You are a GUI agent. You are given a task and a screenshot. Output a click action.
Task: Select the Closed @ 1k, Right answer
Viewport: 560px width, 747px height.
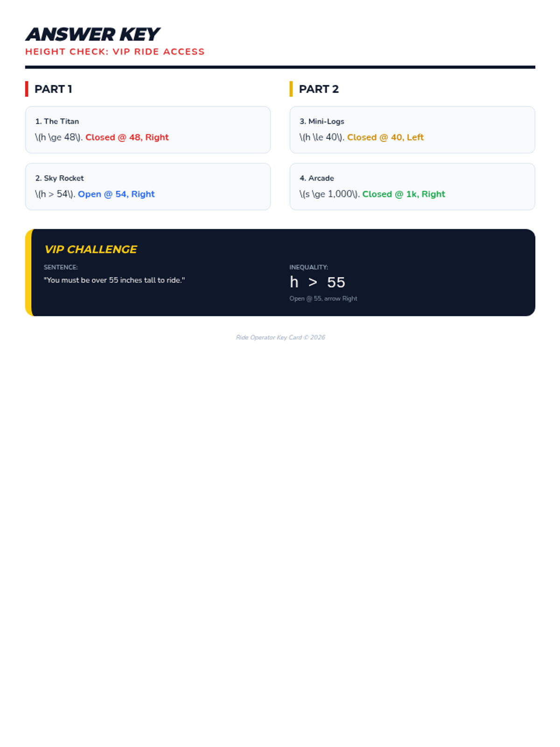pyautogui.click(x=404, y=194)
